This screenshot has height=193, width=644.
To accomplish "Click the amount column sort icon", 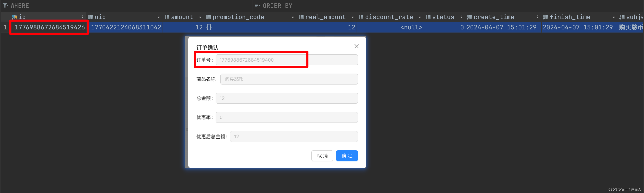I will point(200,17).
